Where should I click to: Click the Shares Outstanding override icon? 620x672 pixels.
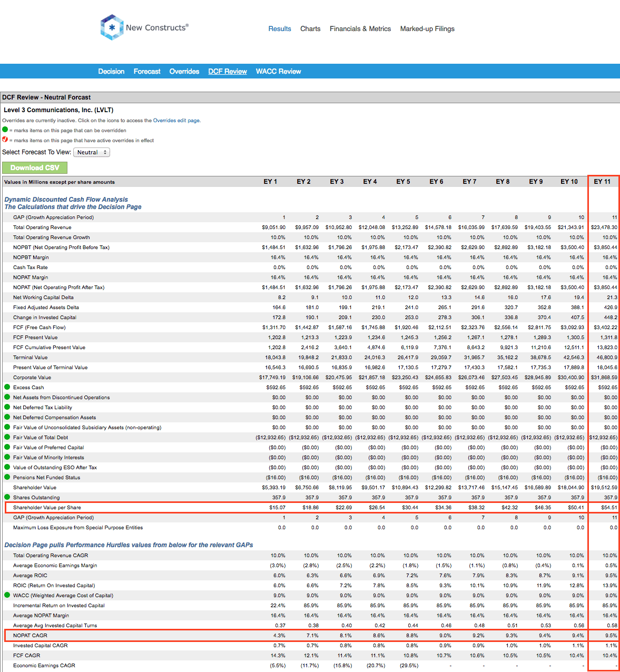(x=7, y=497)
